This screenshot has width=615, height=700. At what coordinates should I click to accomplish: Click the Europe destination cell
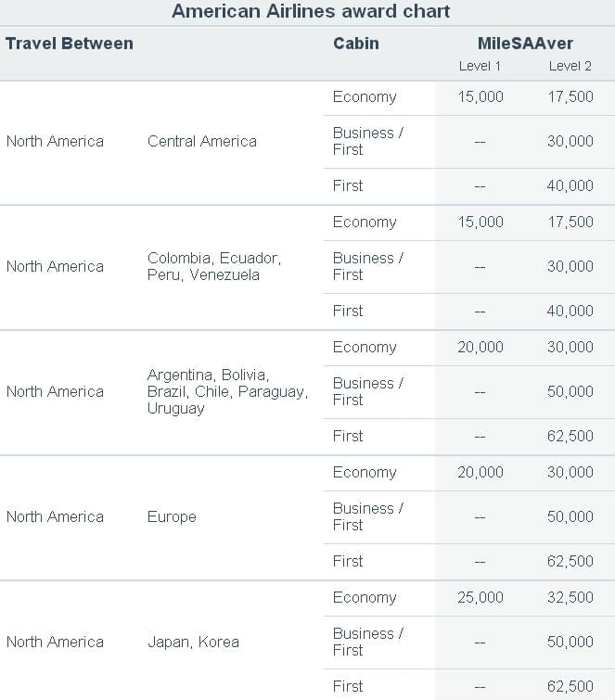coord(172,517)
